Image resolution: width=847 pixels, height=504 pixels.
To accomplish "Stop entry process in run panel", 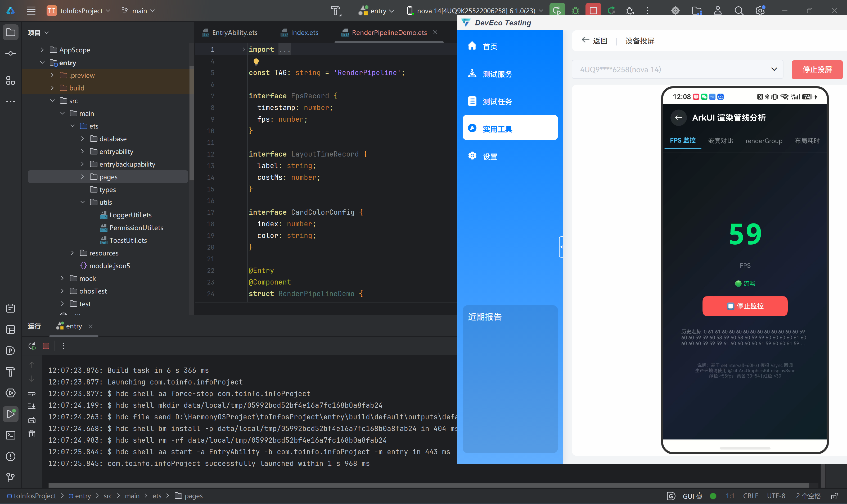I will tap(46, 346).
